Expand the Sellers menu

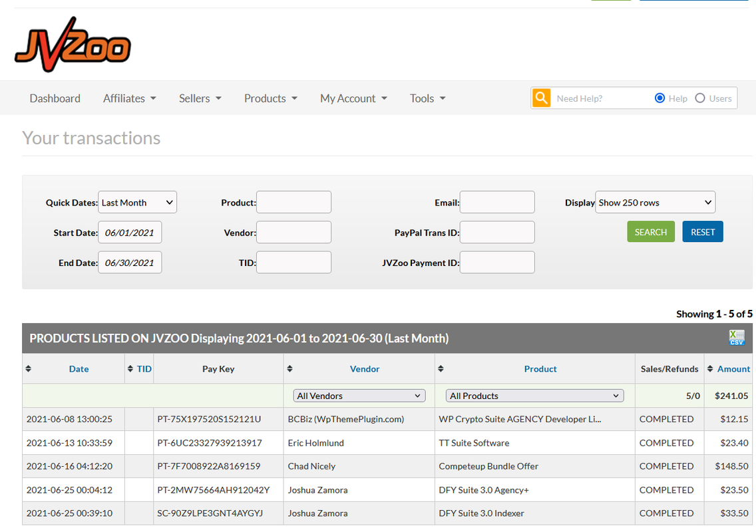coord(200,98)
